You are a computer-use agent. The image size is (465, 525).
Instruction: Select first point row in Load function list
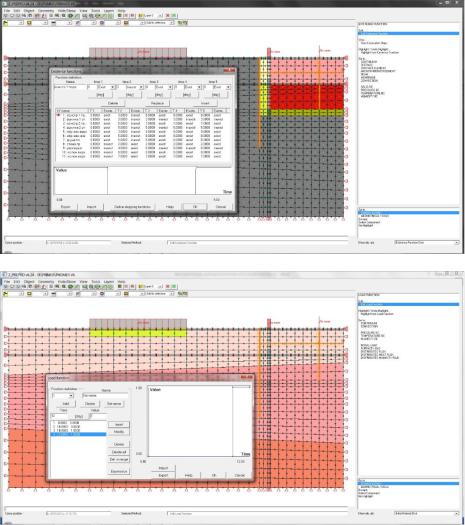tap(78, 423)
